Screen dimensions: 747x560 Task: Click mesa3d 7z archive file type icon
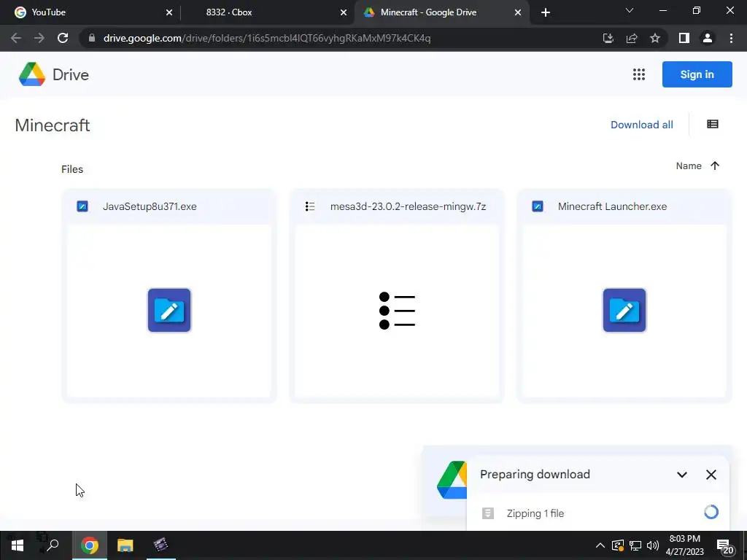coord(310,206)
